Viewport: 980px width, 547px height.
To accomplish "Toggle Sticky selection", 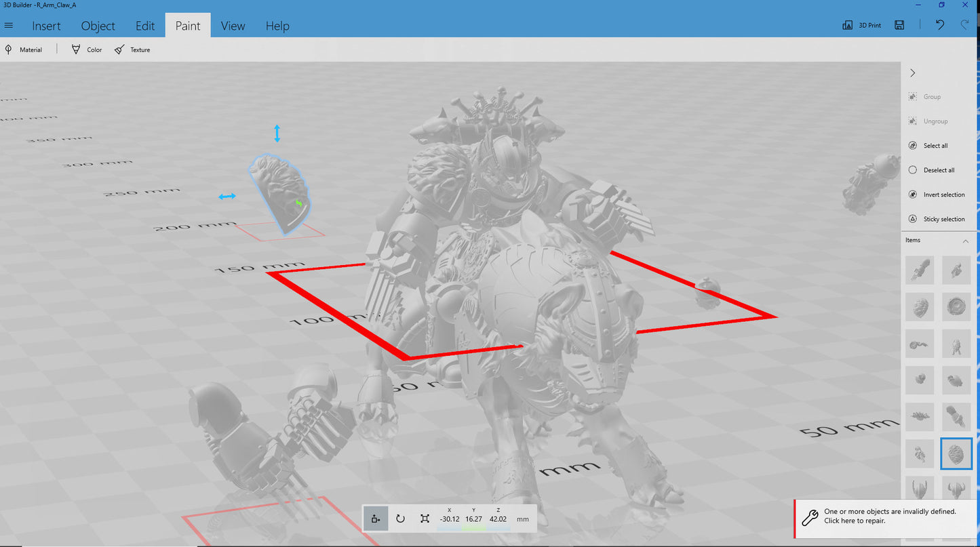I will tap(937, 219).
